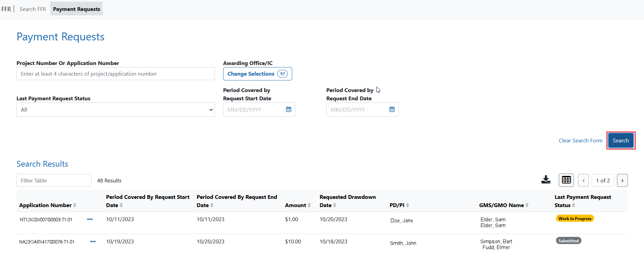Viewport: 644px width, 255px height.
Task: Go to previous results page
Action: point(583,180)
